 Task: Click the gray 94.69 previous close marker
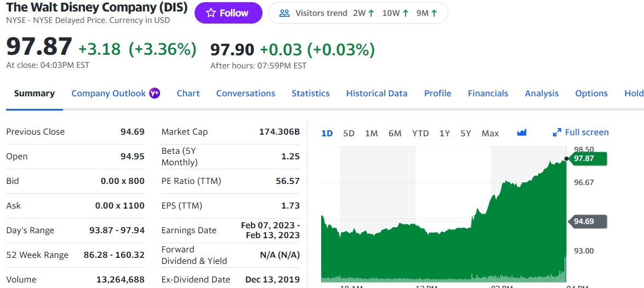pyautogui.click(x=589, y=221)
